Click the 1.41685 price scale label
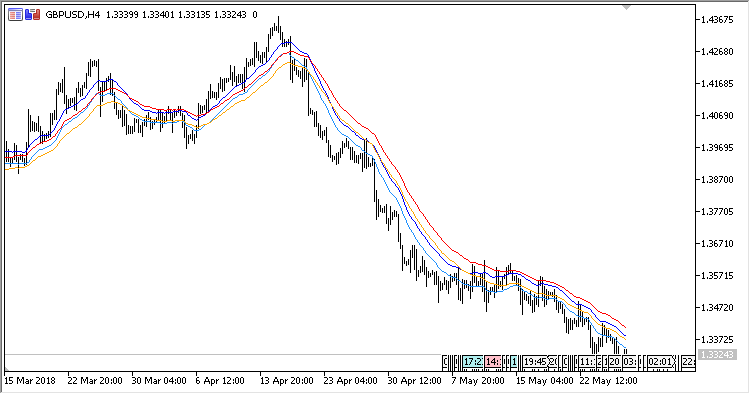The image size is (750, 394). [717, 84]
